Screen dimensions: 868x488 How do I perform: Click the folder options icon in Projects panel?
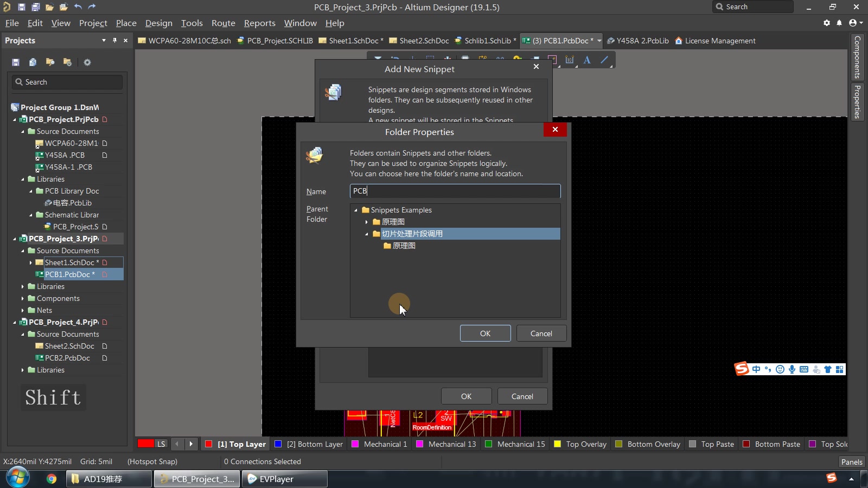click(x=67, y=62)
